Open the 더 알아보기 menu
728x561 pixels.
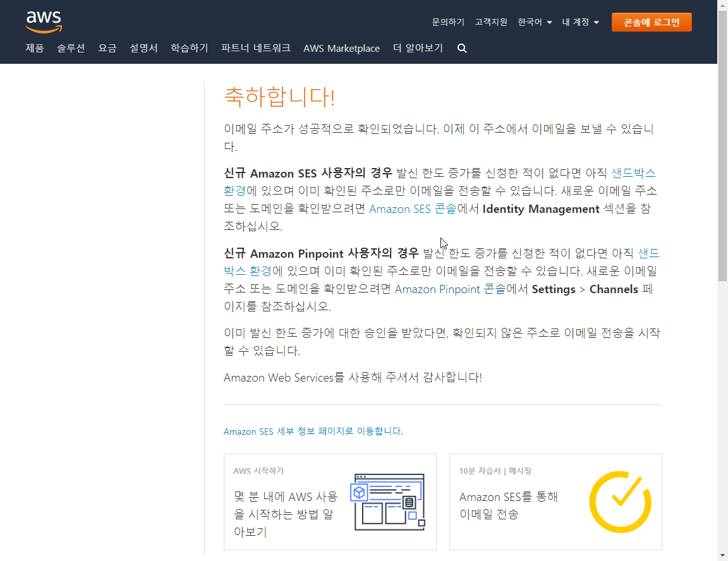pos(417,48)
